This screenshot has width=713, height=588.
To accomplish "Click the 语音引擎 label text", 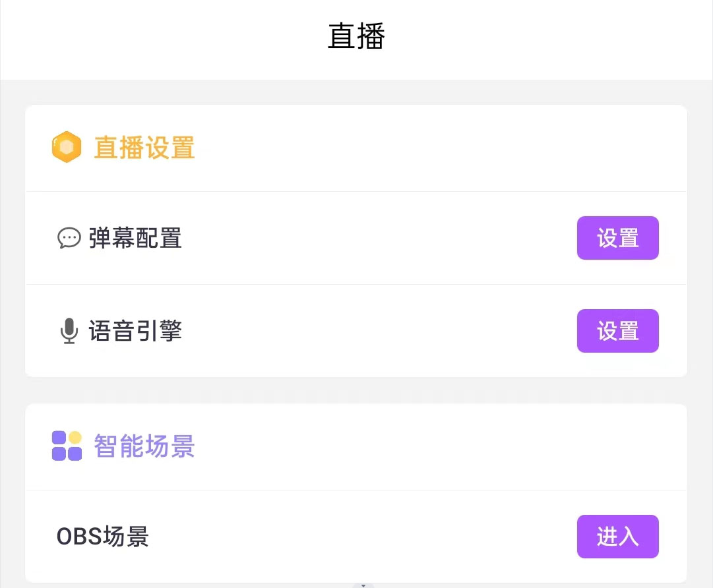I will 135,331.
